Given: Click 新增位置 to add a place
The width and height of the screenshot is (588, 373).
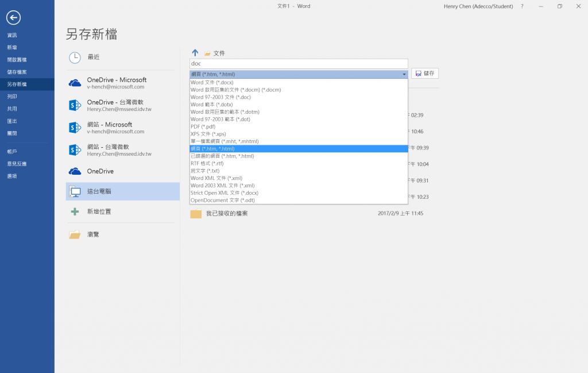Looking at the screenshot, I should [123, 212].
